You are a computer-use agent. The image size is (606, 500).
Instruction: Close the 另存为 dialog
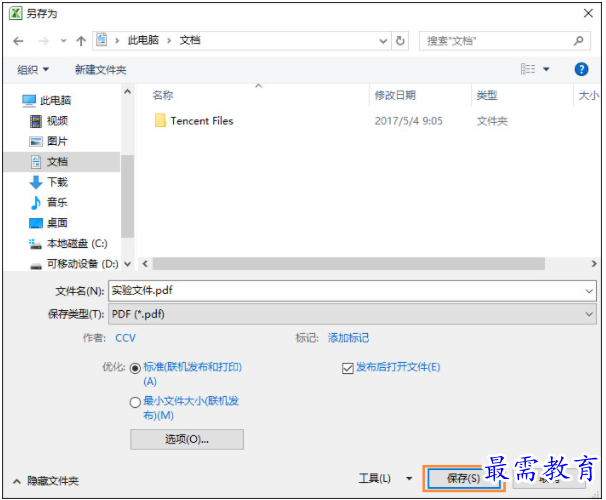tap(588, 14)
